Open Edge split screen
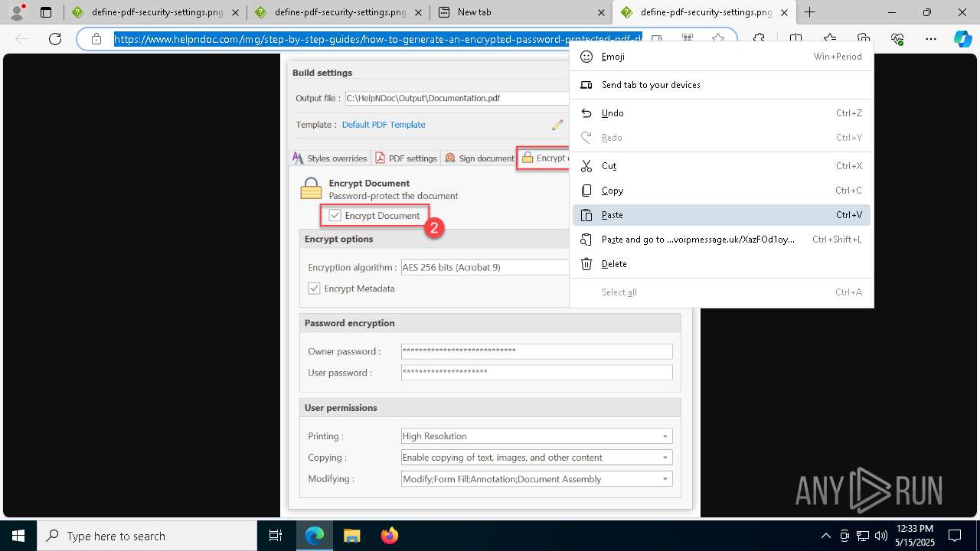 [x=795, y=39]
